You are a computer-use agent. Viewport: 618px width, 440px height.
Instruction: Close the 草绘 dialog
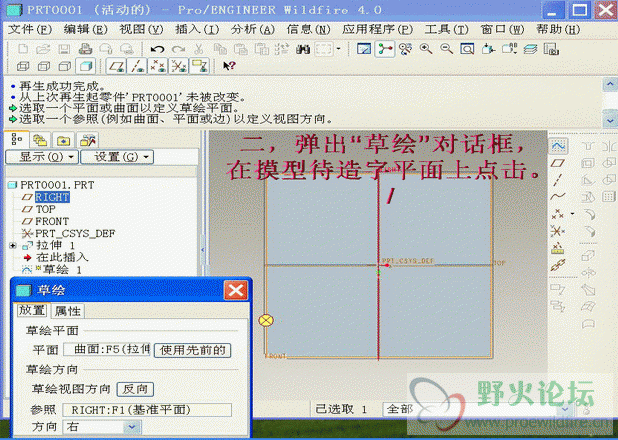pyautogui.click(x=236, y=291)
